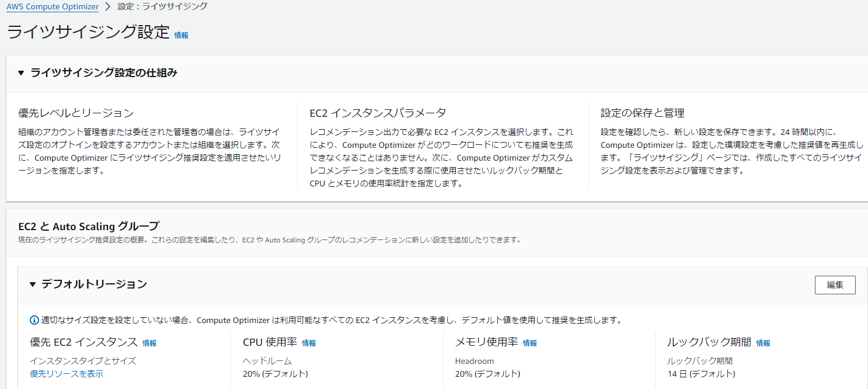Open the 情報 link beside CPU 使用率
The width and height of the screenshot is (868, 389).
(x=309, y=343)
